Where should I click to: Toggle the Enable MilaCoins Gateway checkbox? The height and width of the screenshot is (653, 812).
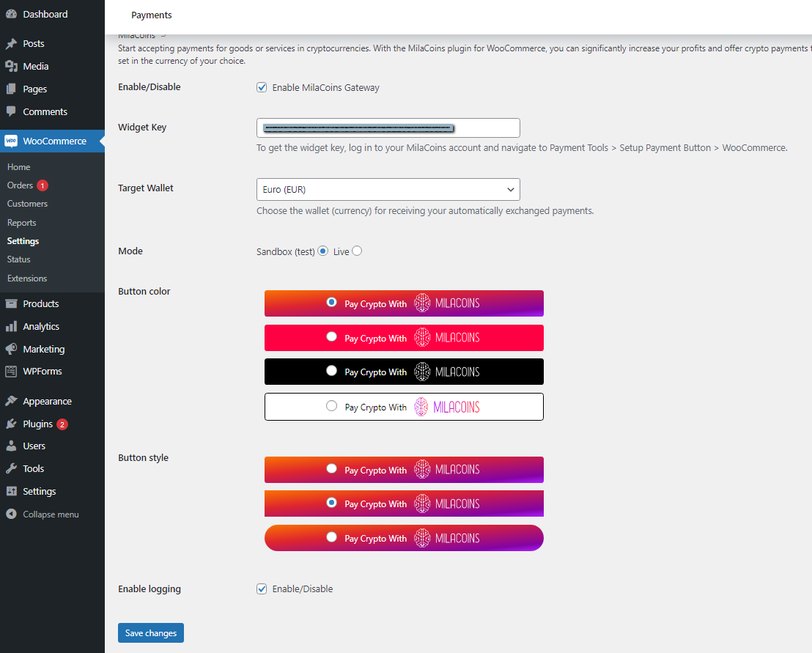[x=262, y=87]
